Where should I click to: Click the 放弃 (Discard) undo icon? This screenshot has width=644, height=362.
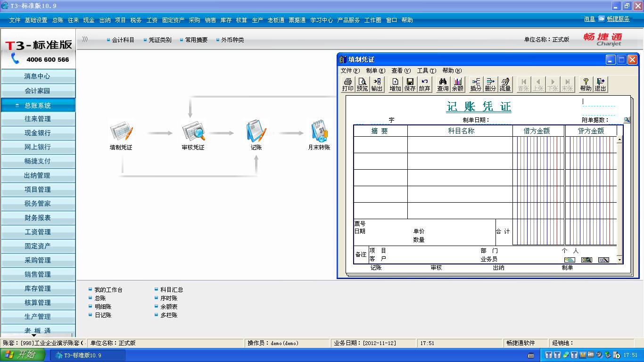click(424, 84)
